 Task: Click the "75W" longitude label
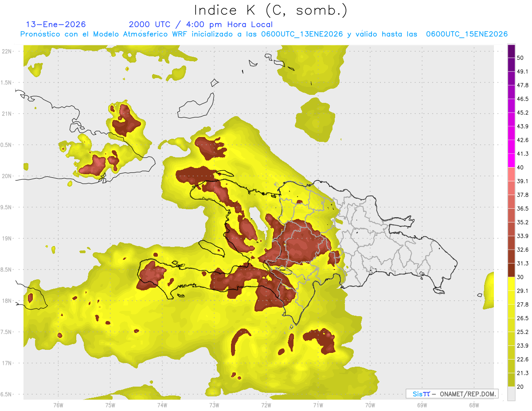click(110, 405)
